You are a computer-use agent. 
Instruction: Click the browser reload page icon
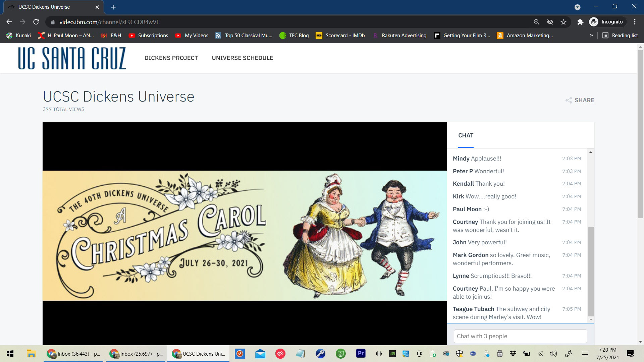[x=36, y=22]
